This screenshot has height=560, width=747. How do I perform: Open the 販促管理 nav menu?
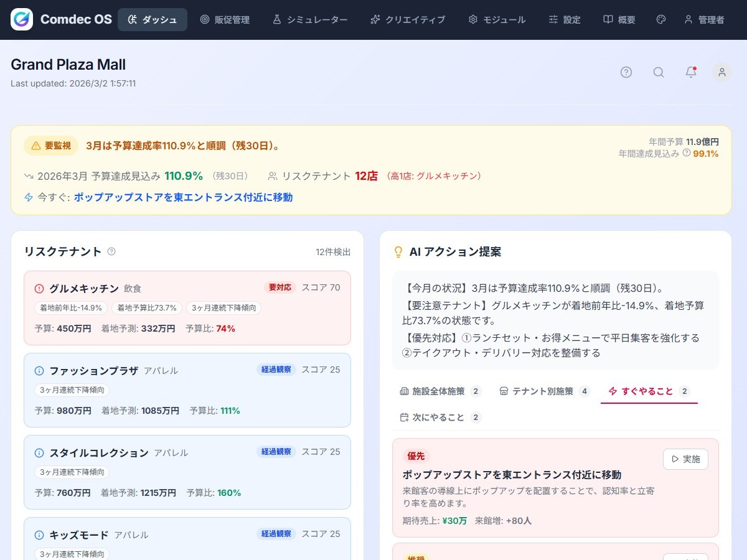click(225, 20)
